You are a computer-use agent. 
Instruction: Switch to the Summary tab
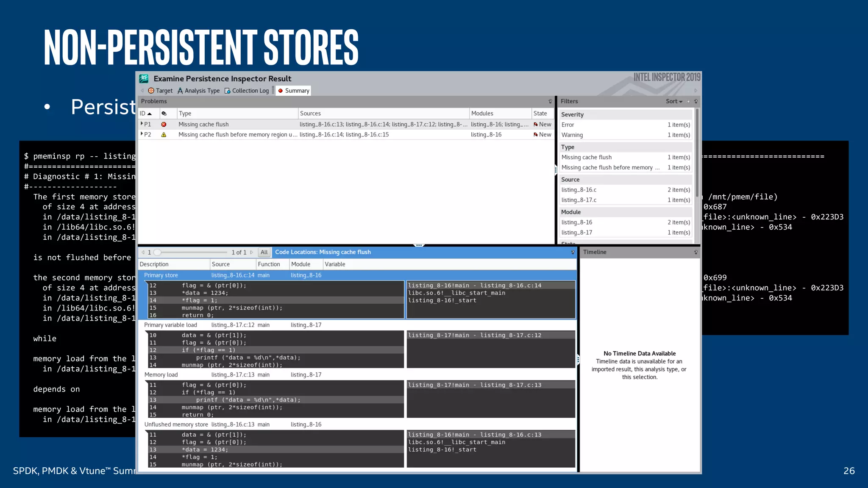[x=293, y=91]
